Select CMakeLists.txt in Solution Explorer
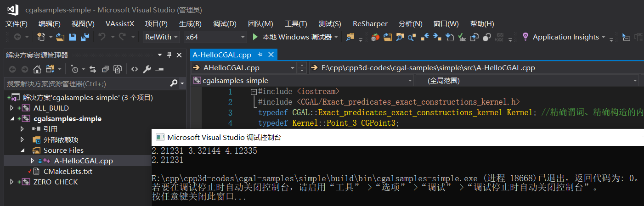 point(68,172)
